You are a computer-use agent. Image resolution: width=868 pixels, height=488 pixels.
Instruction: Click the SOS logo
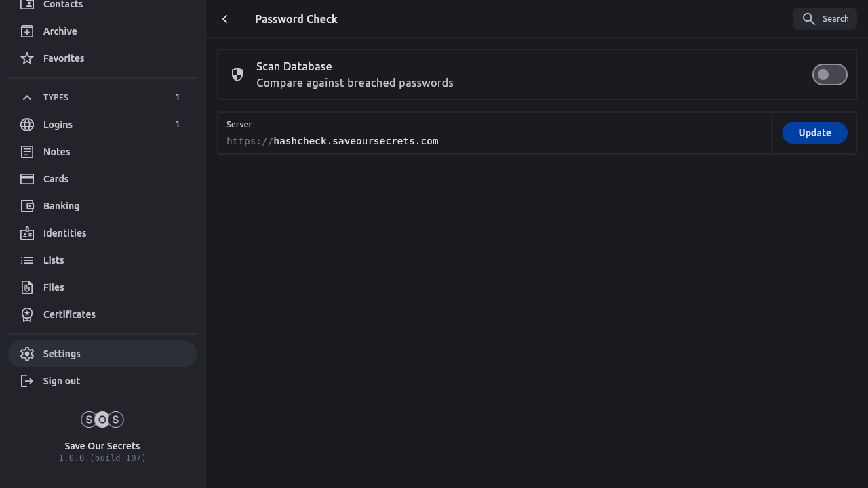[102, 420]
